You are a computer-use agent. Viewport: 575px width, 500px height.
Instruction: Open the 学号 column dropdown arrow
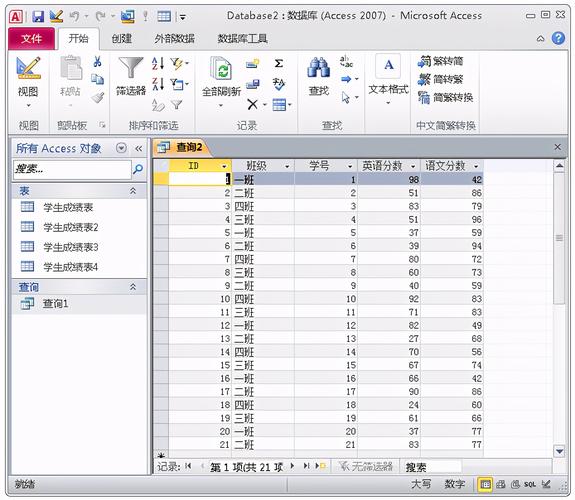350,167
